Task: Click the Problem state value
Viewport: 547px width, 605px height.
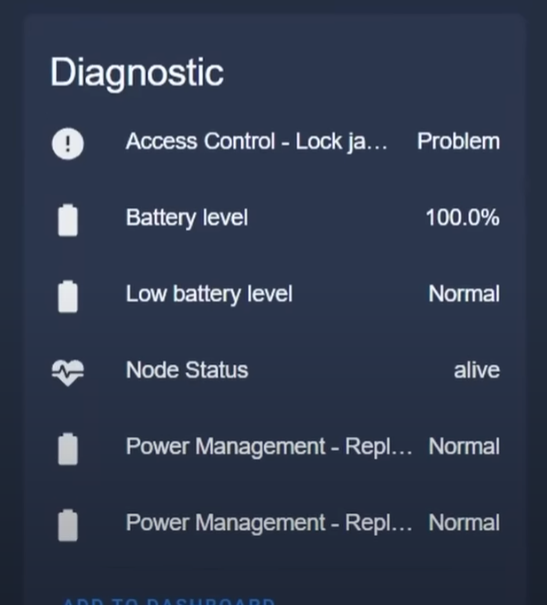Action: point(458,141)
